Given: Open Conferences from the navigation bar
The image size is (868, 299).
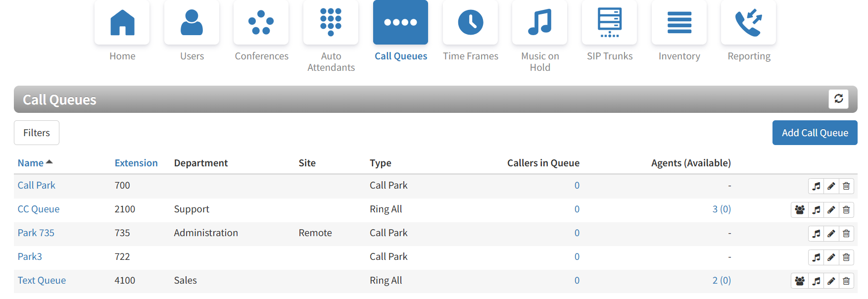Looking at the screenshot, I should pyautogui.click(x=261, y=23).
